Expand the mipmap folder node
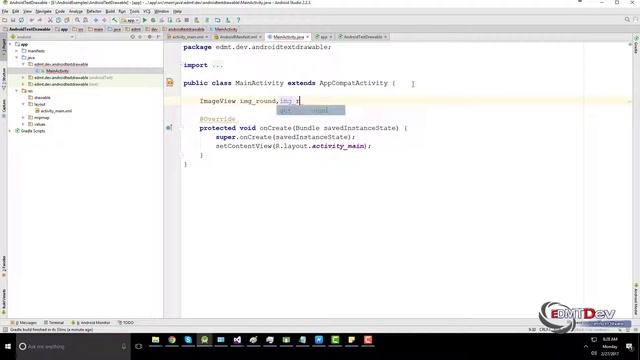The width and height of the screenshot is (640, 360). 23,117
